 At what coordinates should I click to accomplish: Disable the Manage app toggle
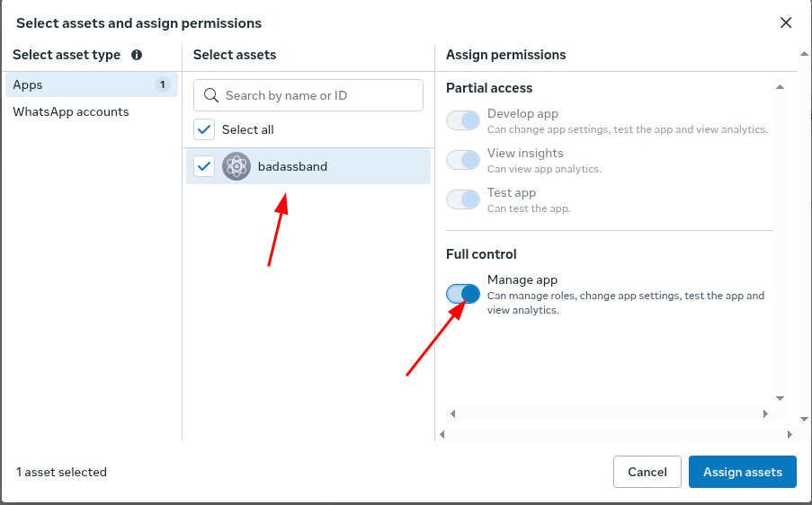tap(463, 294)
